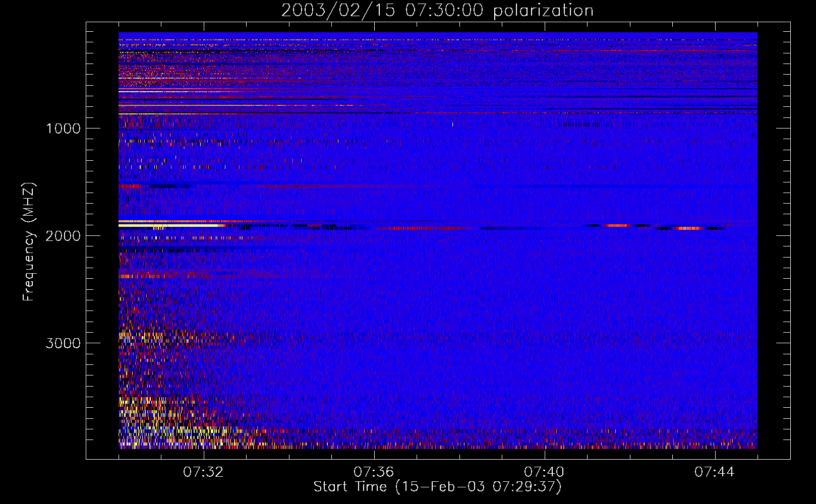Click the 1000 frequency tick label

point(63,129)
